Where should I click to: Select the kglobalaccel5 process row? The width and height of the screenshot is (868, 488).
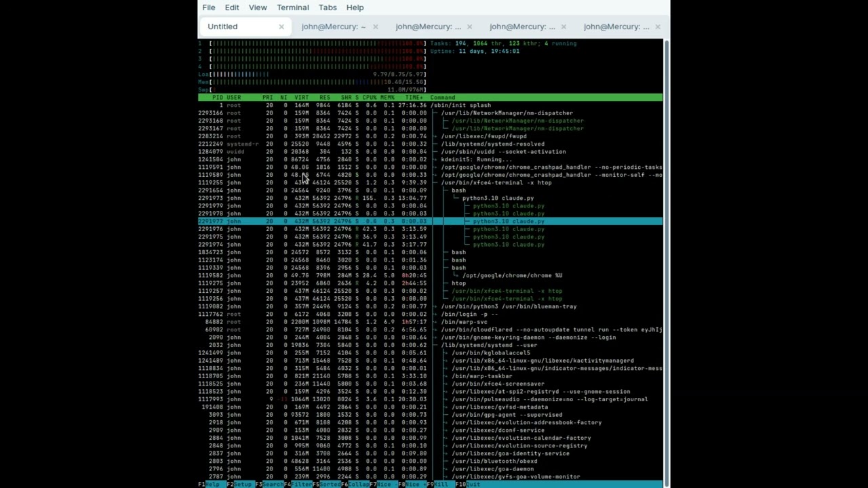[x=430, y=352]
